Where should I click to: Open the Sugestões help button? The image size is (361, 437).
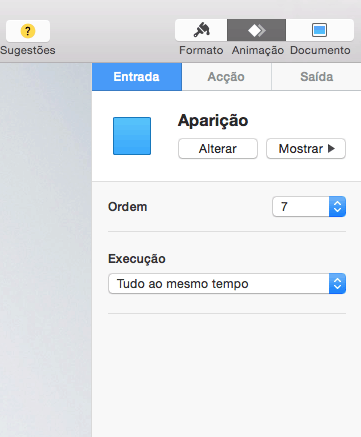pyautogui.click(x=28, y=31)
